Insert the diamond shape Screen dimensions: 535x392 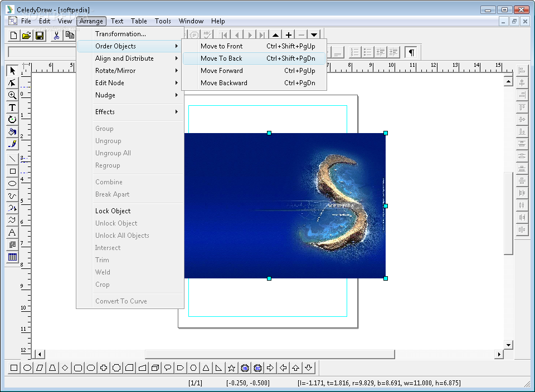pos(65,368)
